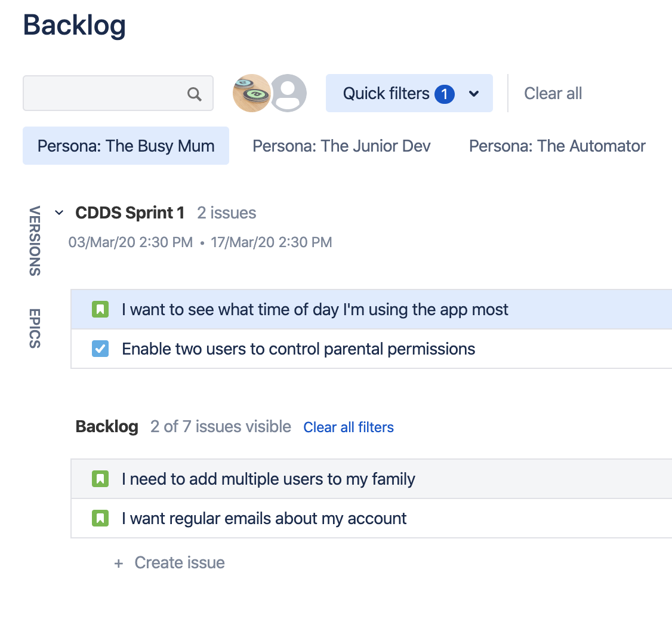Expand the Versions side panel

(x=35, y=241)
